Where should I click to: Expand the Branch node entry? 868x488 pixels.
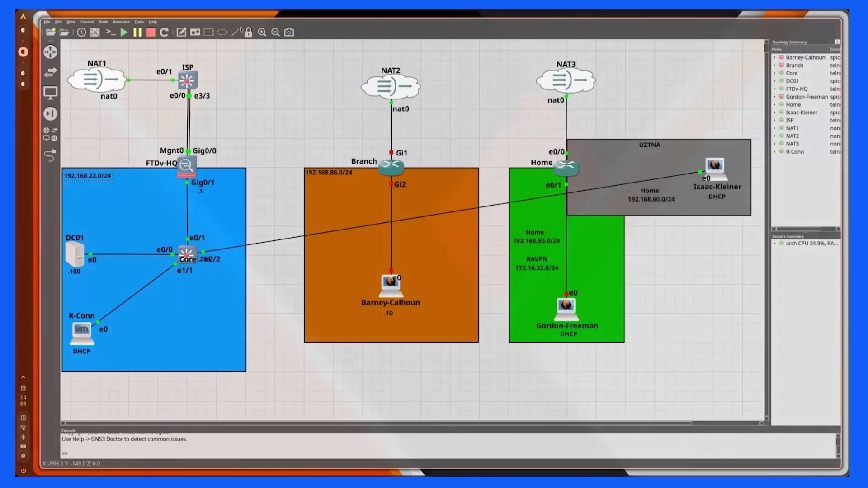(774, 66)
